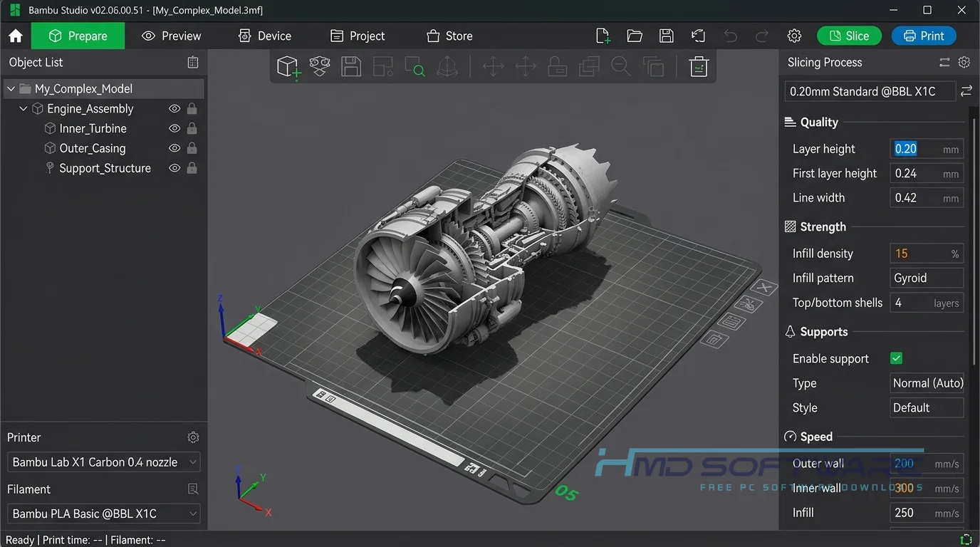
Task: Click the floppy disk icon in the viewport toolbar
Action: pos(351,67)
